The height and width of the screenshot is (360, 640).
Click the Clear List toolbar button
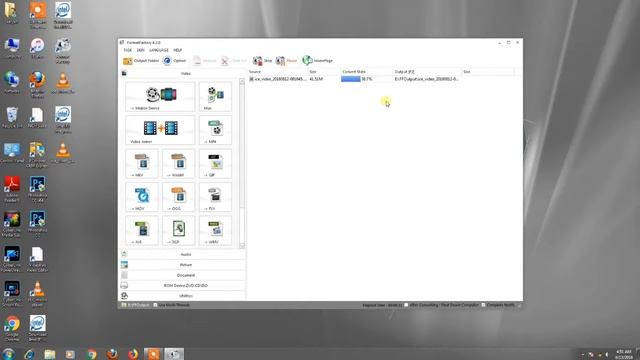(234, 61)
